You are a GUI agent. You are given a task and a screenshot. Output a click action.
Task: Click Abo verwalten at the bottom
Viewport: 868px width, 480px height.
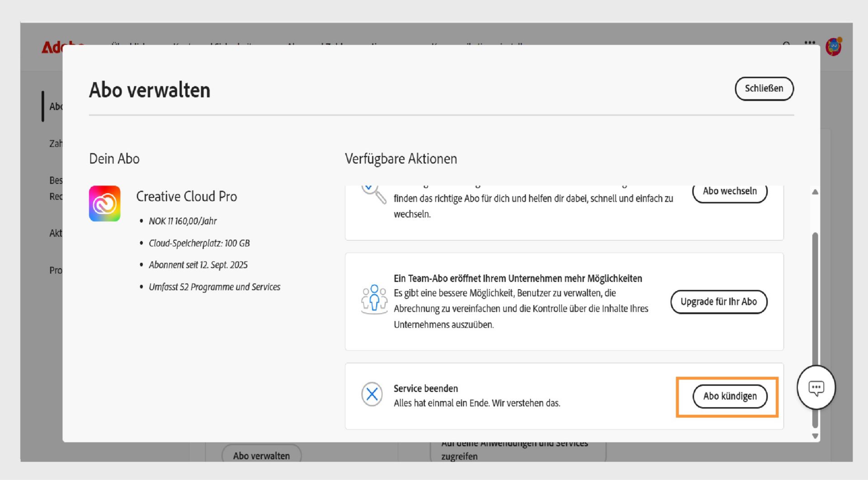[261, 456]
